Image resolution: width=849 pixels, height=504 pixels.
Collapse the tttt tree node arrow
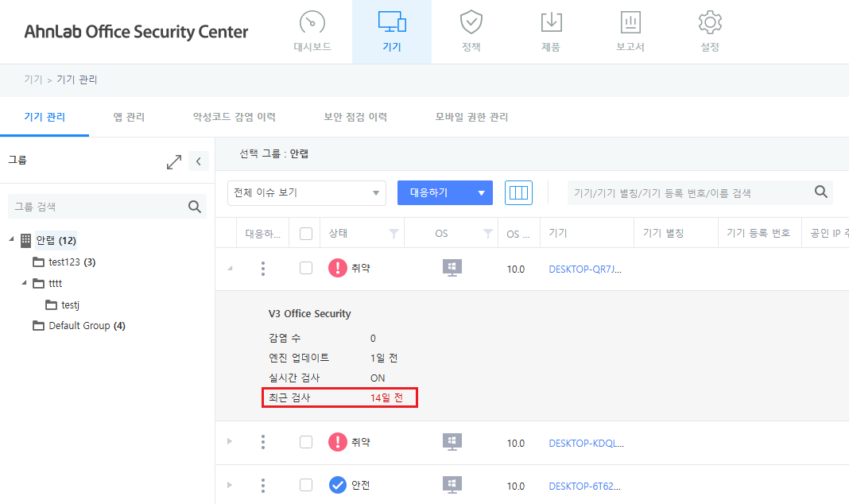pos(24,282)
